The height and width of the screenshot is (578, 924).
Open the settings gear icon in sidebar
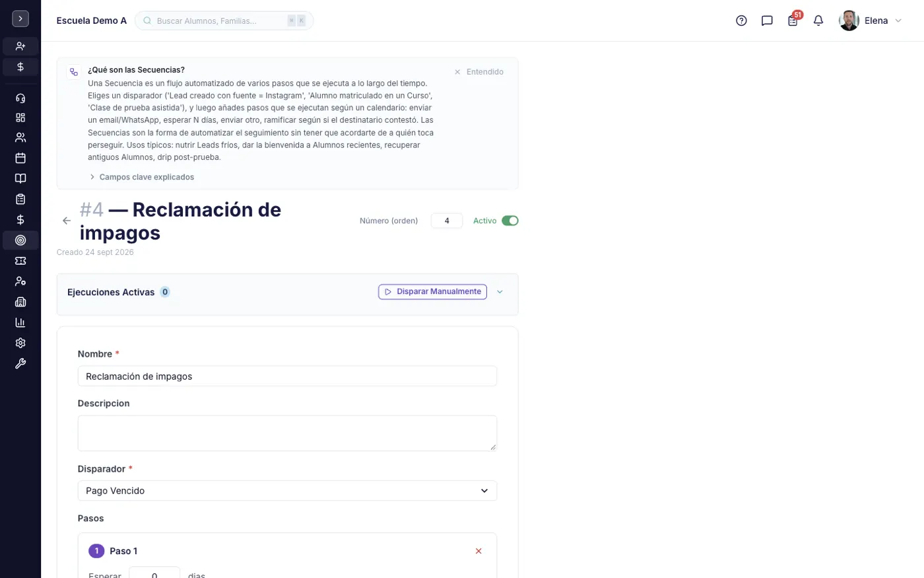pos(20,343)
